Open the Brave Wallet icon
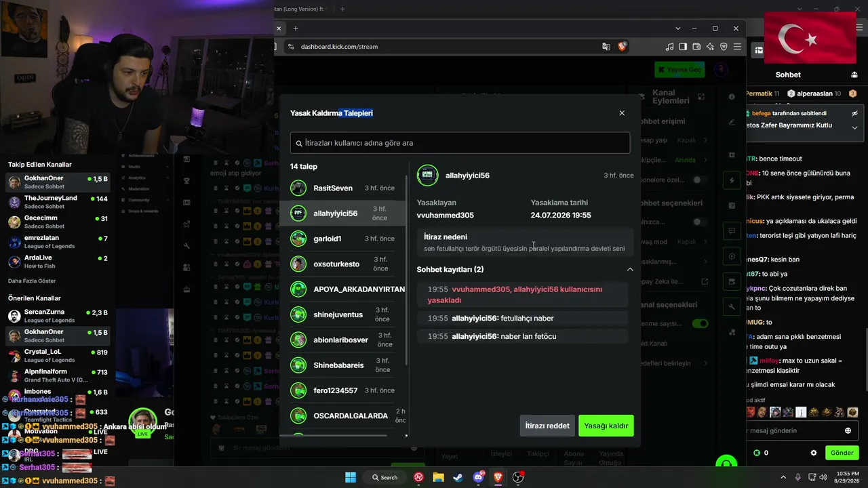This screenshot has width=868, height=488. [696, 47]
